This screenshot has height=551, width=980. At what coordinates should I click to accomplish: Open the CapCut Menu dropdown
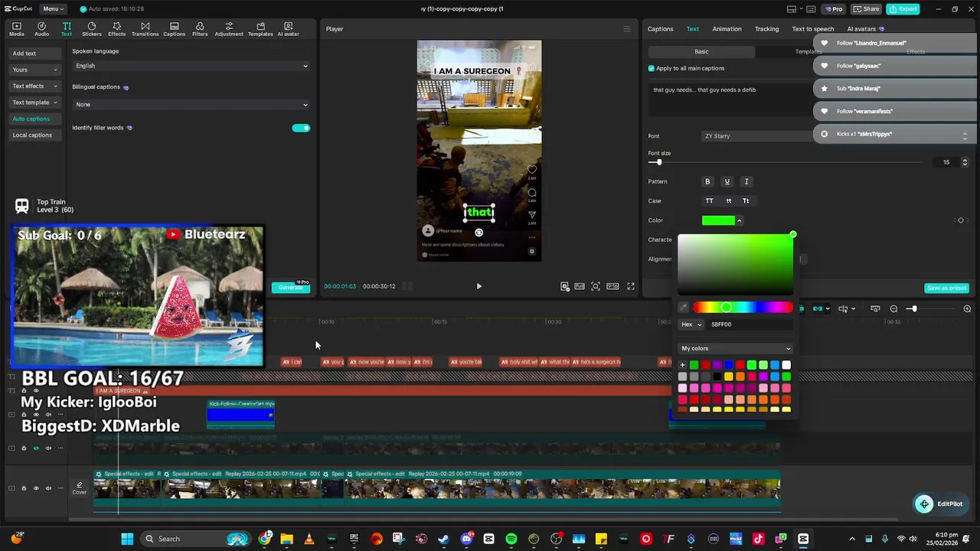point(52,9)
